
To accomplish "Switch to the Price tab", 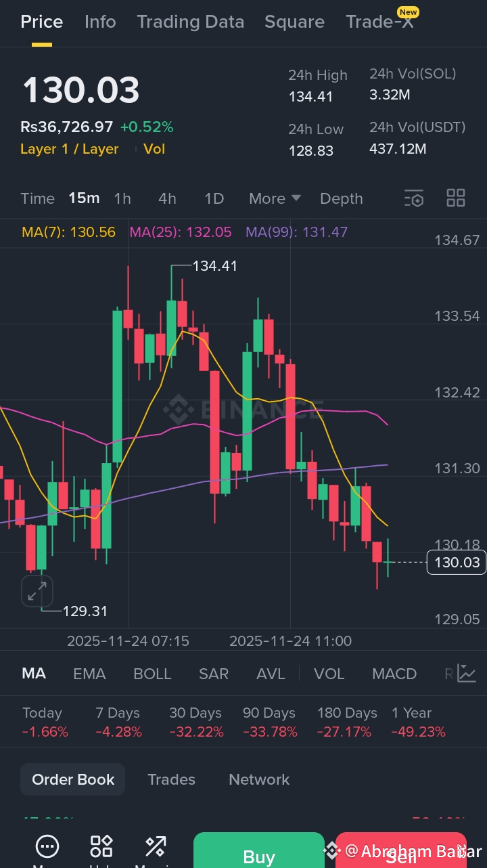I will 42,22.
